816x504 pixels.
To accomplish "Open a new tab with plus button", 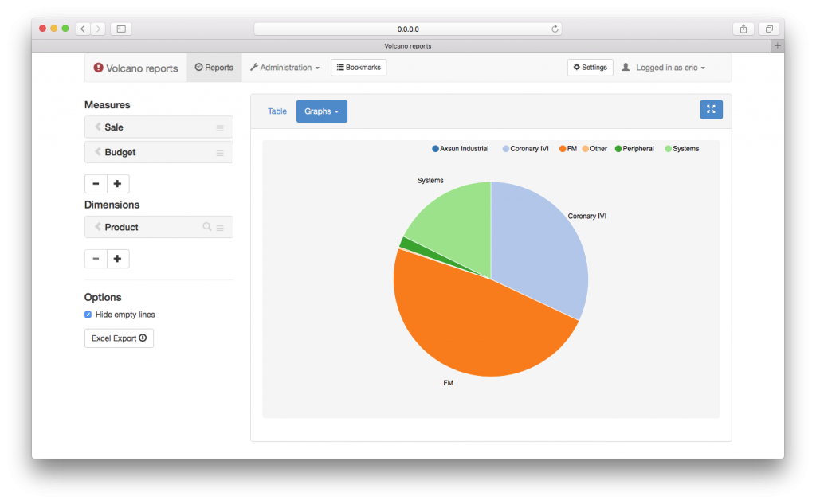I will click(x=777, y=45).
